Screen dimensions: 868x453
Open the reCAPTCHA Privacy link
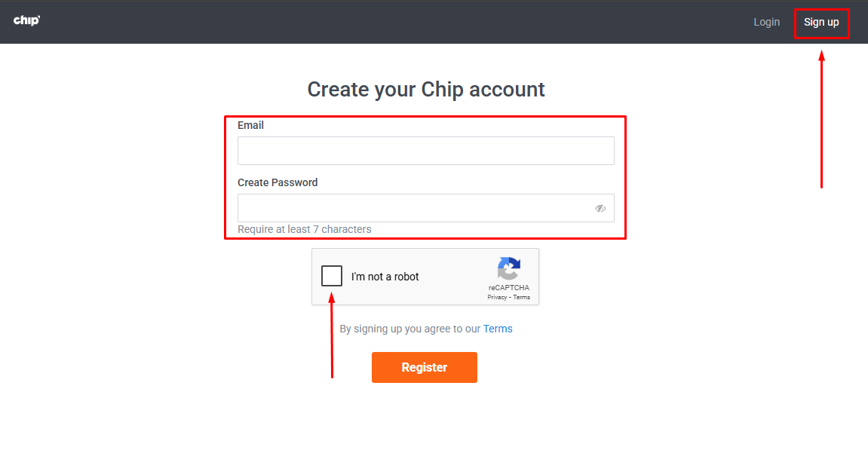(497, 298)
